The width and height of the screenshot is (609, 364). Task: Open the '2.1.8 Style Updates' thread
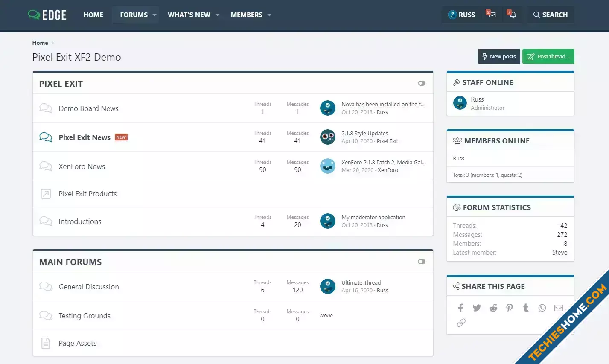(364, 133)
